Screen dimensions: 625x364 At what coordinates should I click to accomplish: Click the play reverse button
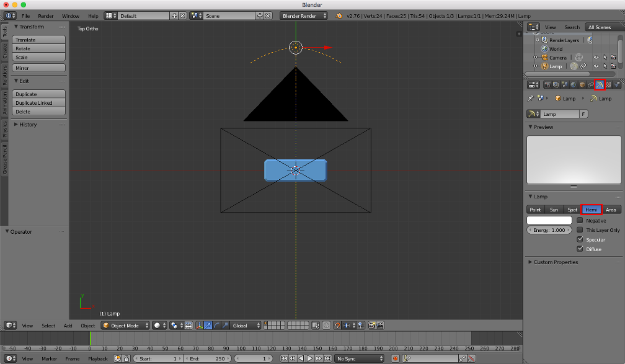tap(301, 358)
